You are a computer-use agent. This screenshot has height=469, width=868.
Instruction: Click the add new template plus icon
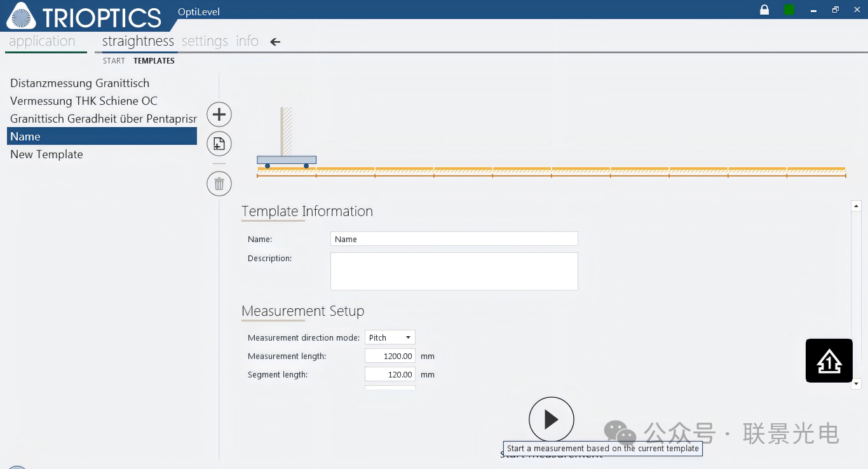[219, 115]
